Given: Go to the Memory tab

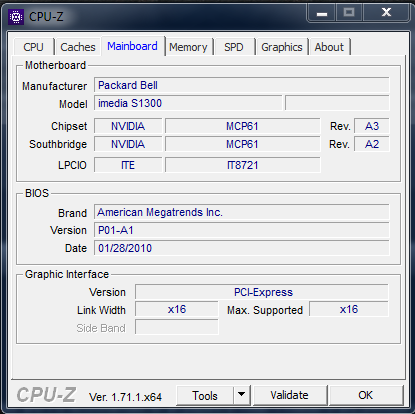Looking at the screenshot, I should point(188,47).
